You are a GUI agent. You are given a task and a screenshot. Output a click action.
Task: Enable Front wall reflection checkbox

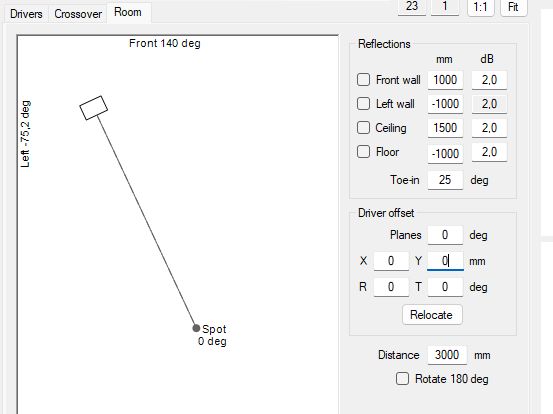(x=363, y=80)
